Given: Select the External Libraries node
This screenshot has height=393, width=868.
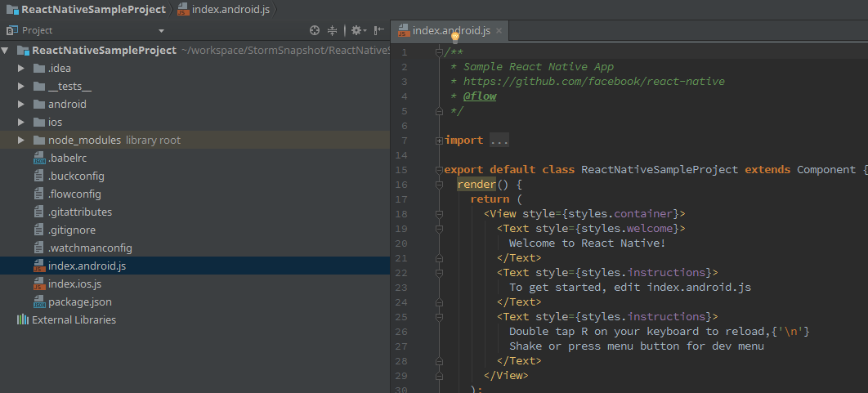Looking at the screenshot, I should [x=74, y=320].
